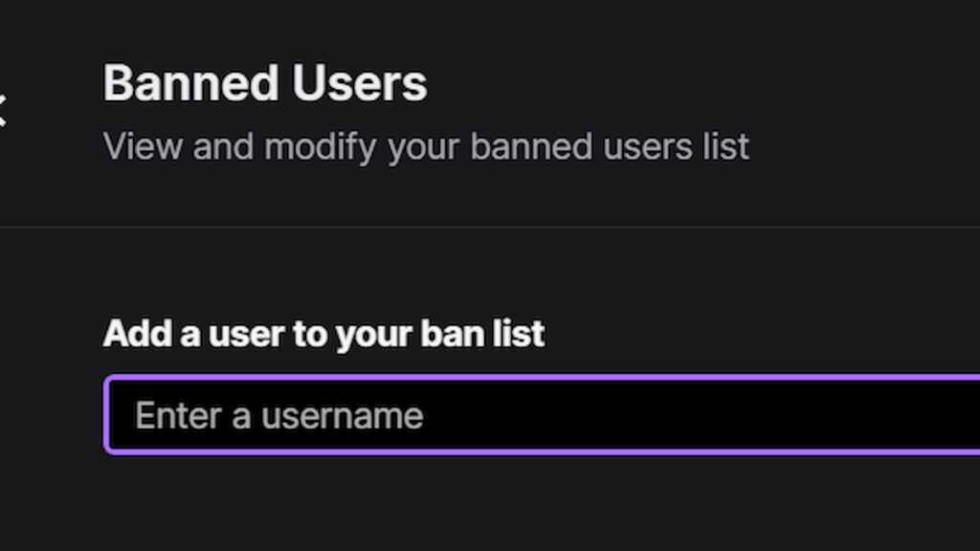This screenshot has height=551, width=980.
Task: Click the View and modify description text
Action: (x=427, y=146)
